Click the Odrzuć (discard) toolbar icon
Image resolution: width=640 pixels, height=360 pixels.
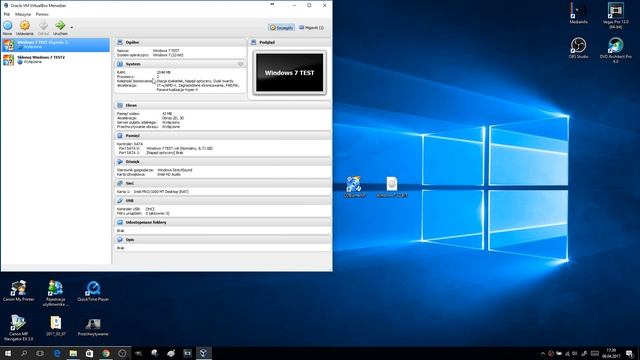[x=43, y=26]
